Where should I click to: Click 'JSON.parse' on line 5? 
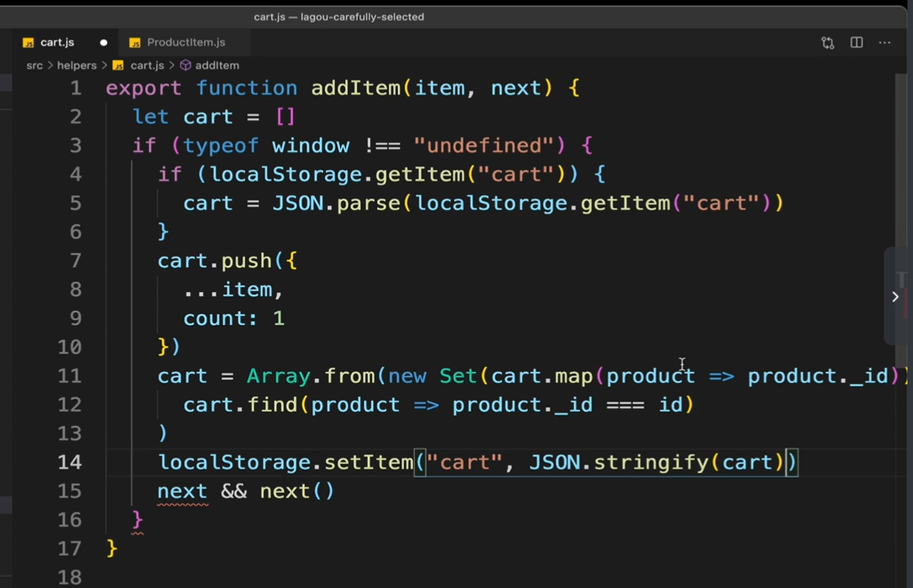[x=336, y=203]
